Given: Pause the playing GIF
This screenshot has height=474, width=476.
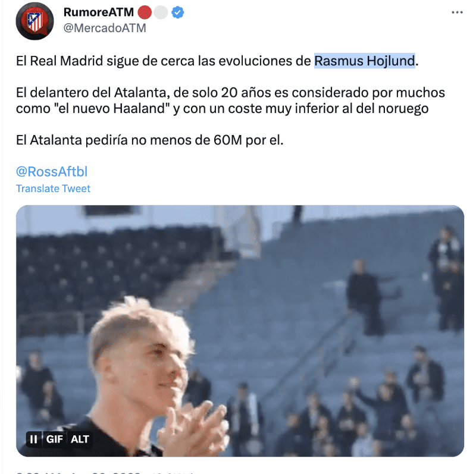Looking at the screenshot, I should point(33,439).
